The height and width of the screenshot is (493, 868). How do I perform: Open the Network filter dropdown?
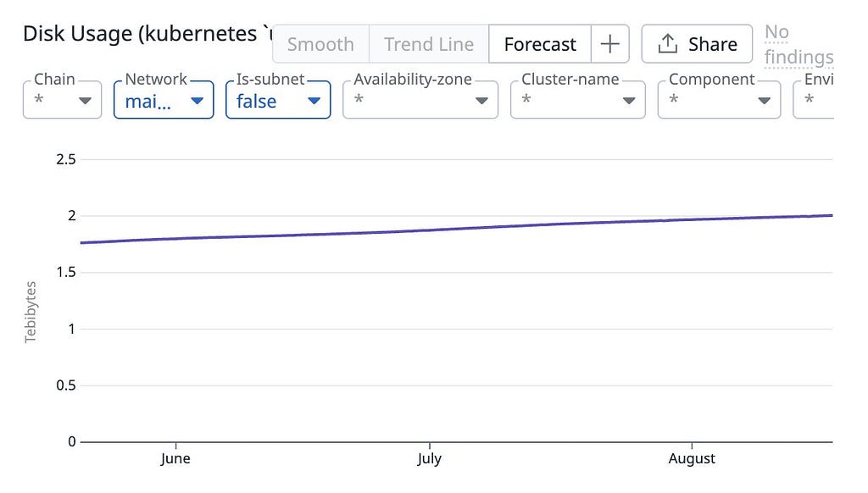pyautogui.click(x=164, y=101)
